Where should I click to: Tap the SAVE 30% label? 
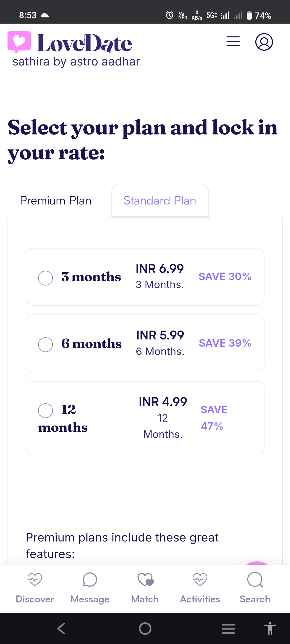(x=225, y=277)
